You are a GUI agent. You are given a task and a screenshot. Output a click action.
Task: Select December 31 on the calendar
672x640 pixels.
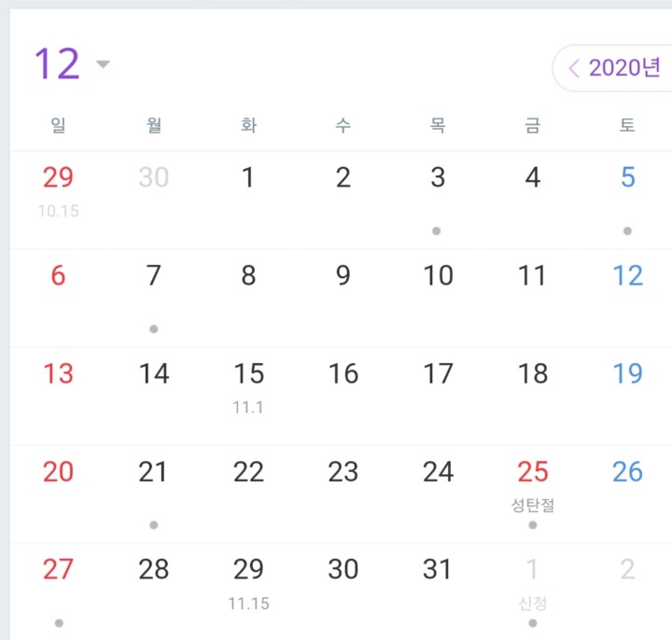438,570
